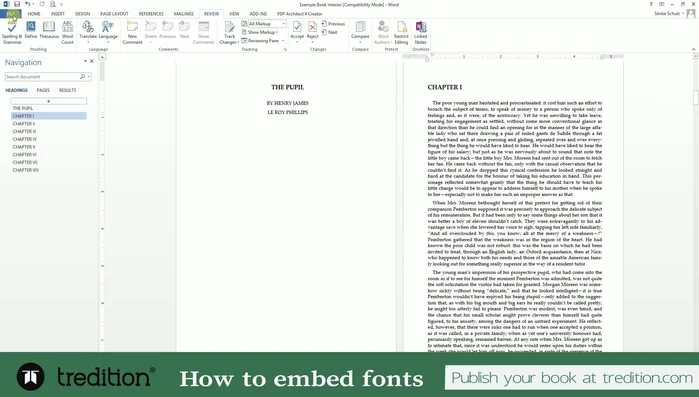Jump to Next change in Changes group
The height and width of the screenshot is (397, 699).
[329, 32]
